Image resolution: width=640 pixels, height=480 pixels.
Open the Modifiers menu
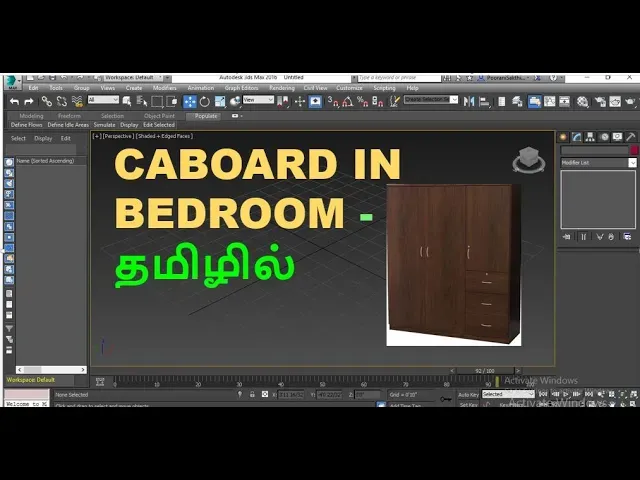[x=165, y=88]
